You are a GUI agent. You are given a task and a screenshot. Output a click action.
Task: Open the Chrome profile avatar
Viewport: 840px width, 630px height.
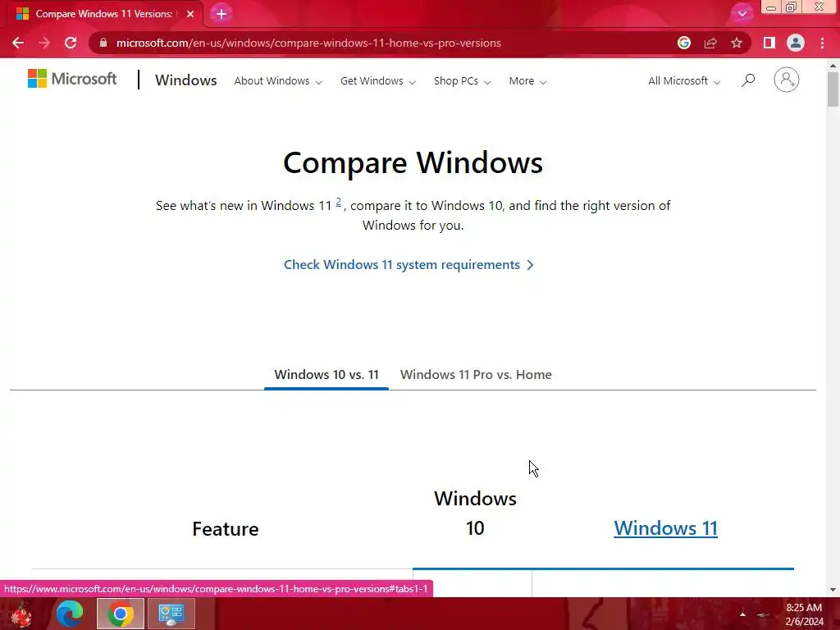coord(796,43)
